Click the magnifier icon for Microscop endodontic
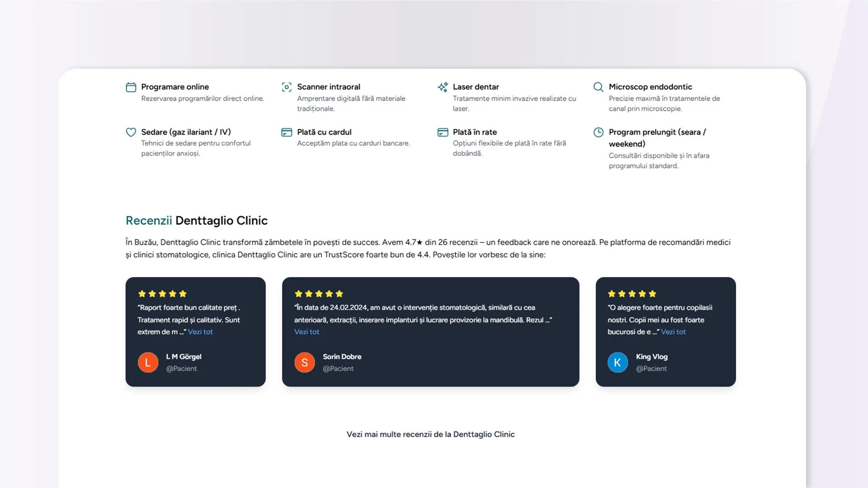Image resolution: width=868 pixels, height=488 pixels. point(598,87)
